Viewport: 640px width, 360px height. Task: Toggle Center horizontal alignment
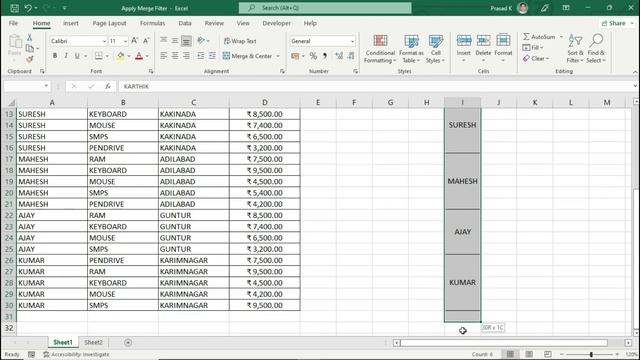point(175,56)
